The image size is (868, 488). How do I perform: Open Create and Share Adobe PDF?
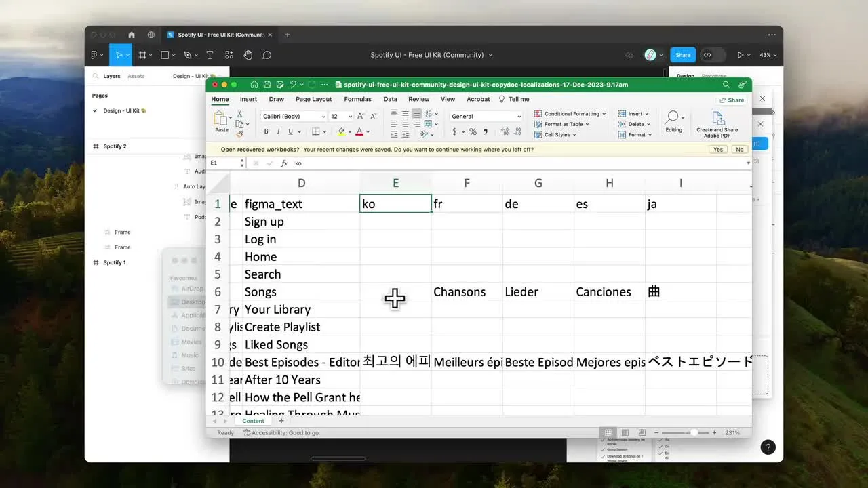pos(717,125)
